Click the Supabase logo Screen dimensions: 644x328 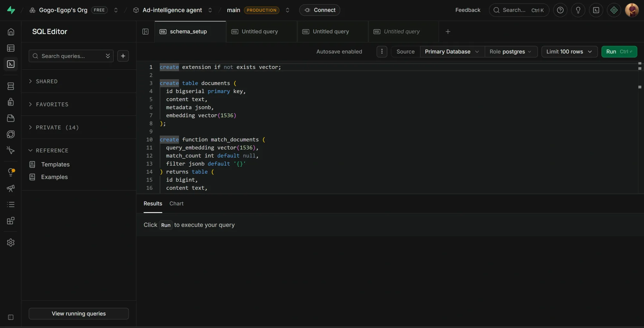click(x=11, y=10)
